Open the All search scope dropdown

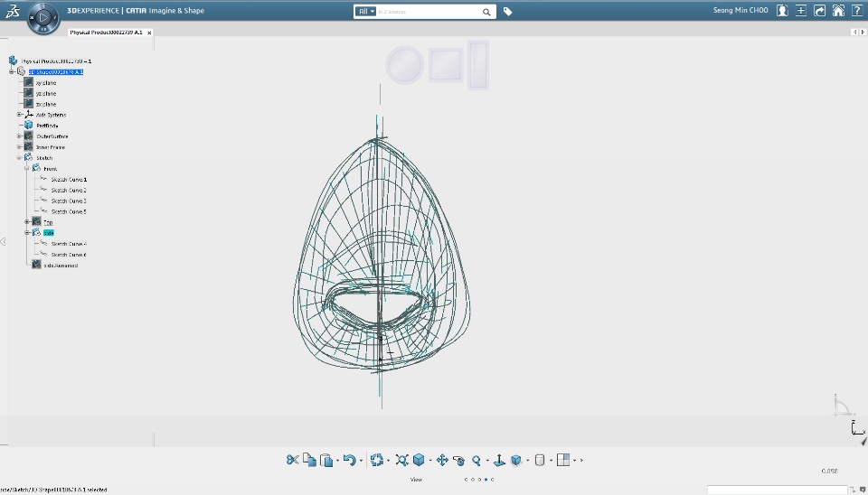click(x=365, y=12)
